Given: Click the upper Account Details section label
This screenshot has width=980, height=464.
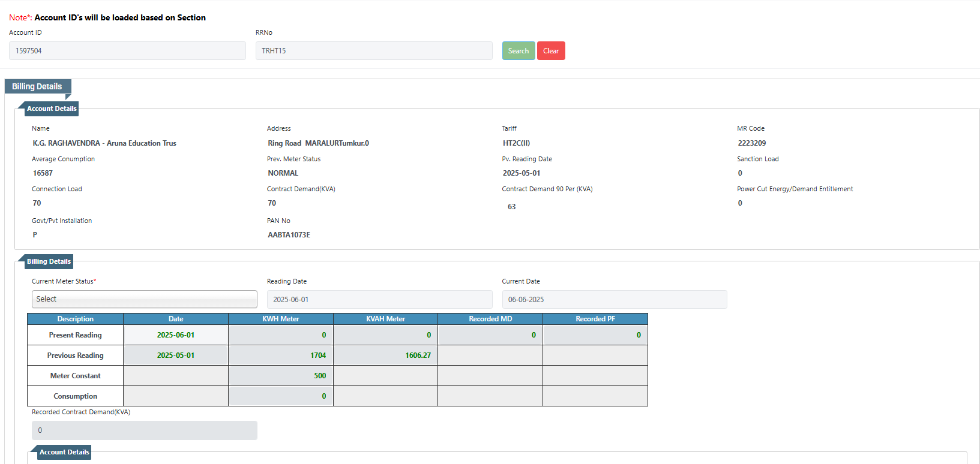Looking at the screenshot, I should pos(52,109).
